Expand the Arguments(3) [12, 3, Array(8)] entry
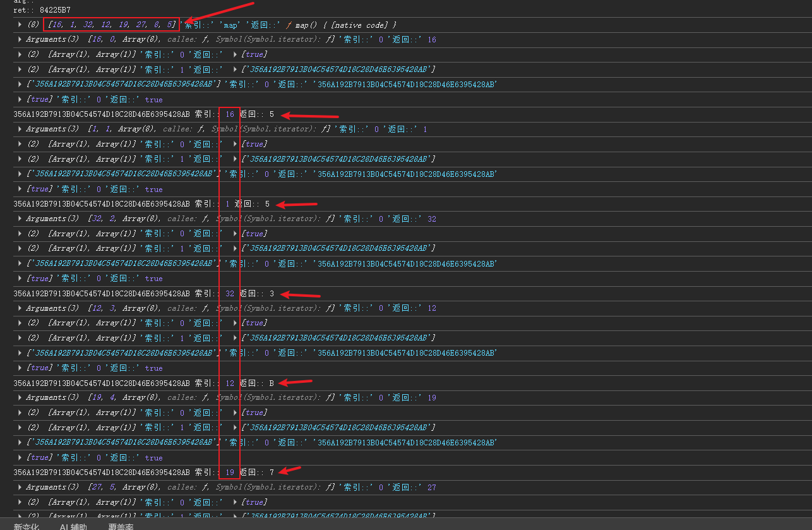Viewport: 812px width, 530px height. [x=20, y=308]
